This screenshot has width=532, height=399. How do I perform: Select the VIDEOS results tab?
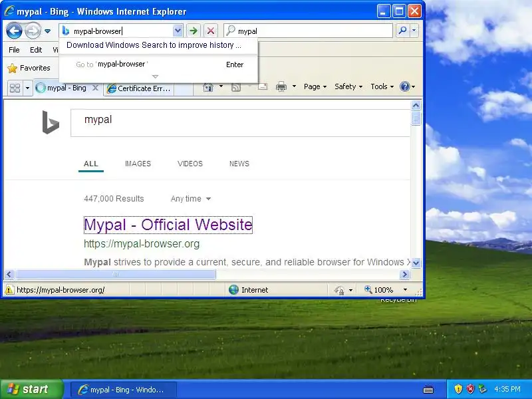[190, 164]
